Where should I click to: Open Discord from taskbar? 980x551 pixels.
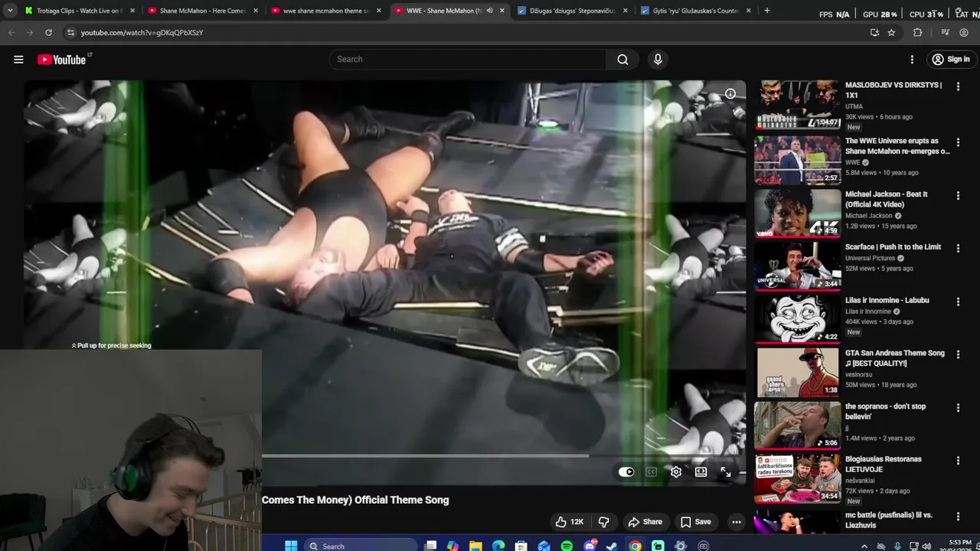pos(590,546)
